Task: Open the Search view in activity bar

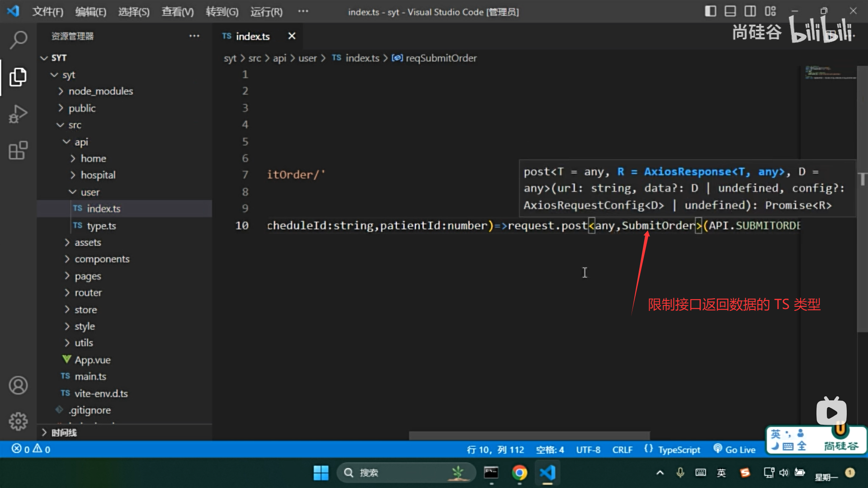Action: pos(18,40)
